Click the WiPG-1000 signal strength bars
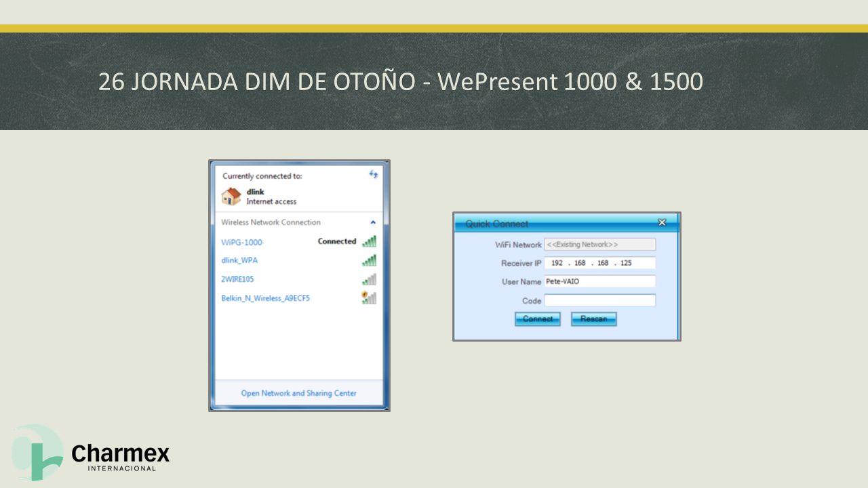The width and height of the screenshot is (868, 488). pyautogui.click(x=369, y=241)
